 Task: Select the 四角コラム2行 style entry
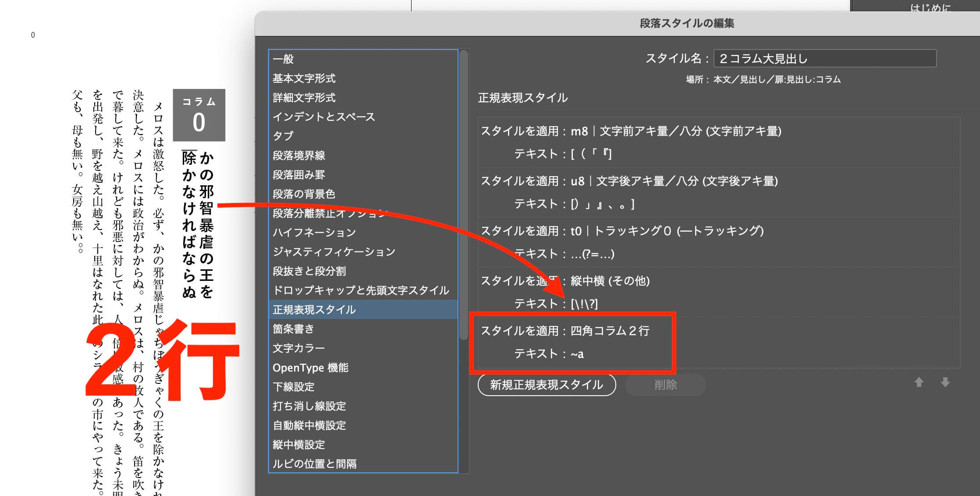[x=610, y=331]
